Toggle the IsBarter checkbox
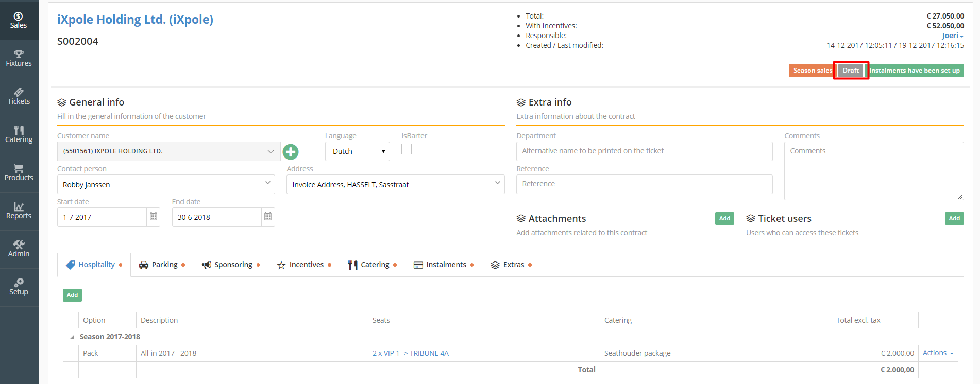The height and width of the screenshot is (384, 980). (x=407, y=149)
